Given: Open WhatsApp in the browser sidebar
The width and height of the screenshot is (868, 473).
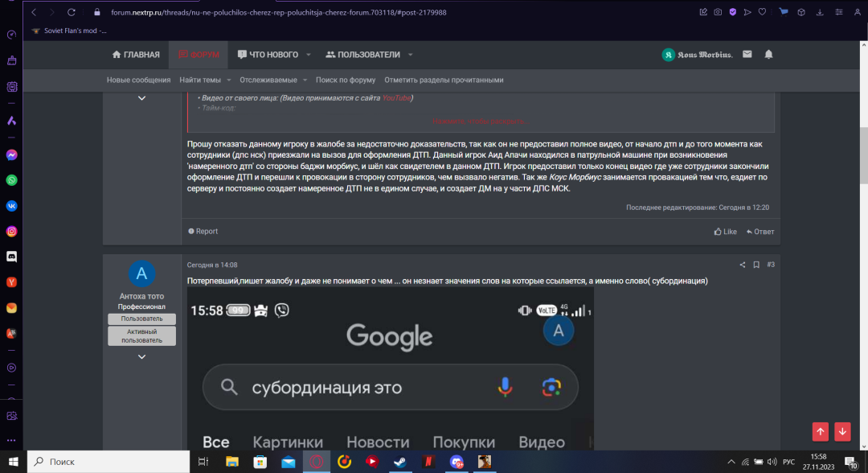Looking at the screenshot, I should [x=12, y=180].
